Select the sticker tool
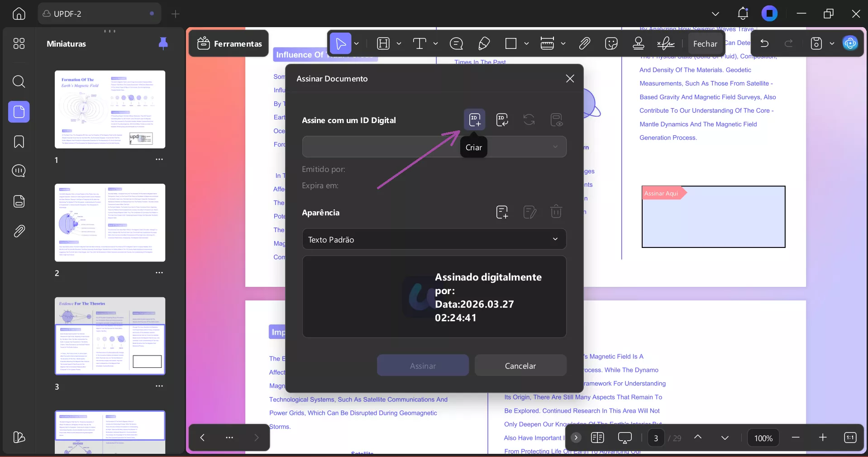 pyautogui.click(x=611, y=43)
